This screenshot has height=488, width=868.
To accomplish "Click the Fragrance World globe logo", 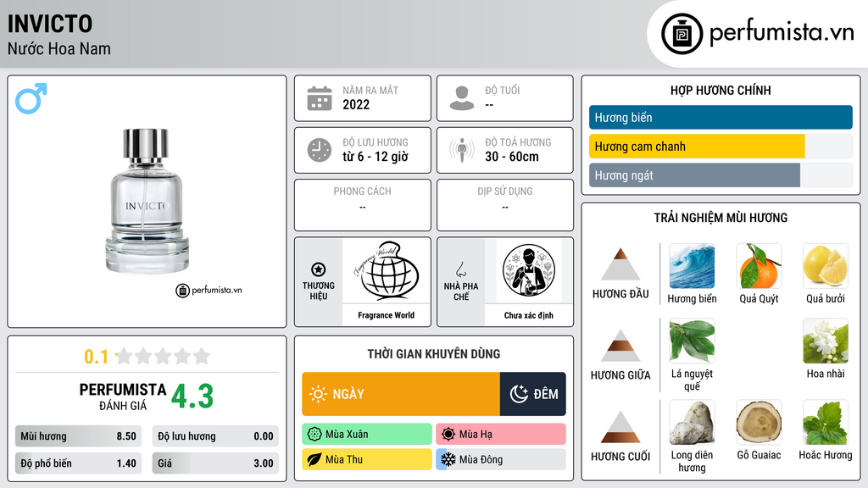I will (x=386, y=270).
